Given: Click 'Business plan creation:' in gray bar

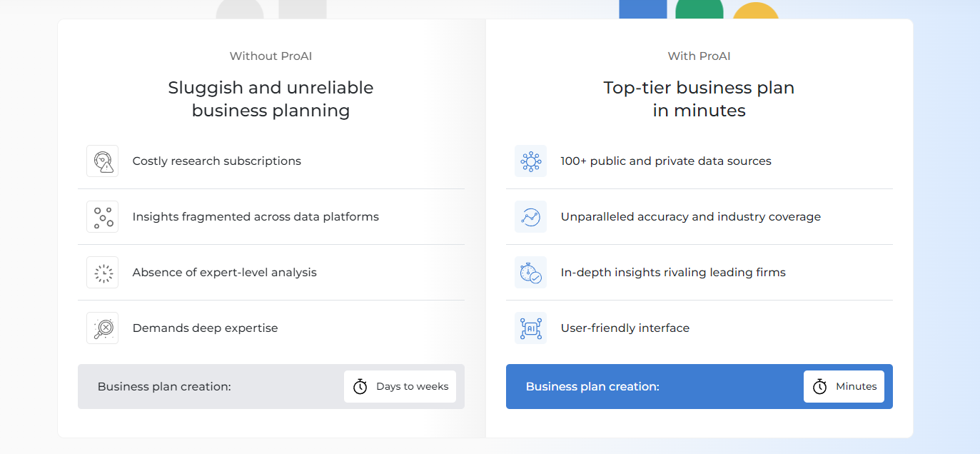Looking at the screenshot, I should point(164,387).
